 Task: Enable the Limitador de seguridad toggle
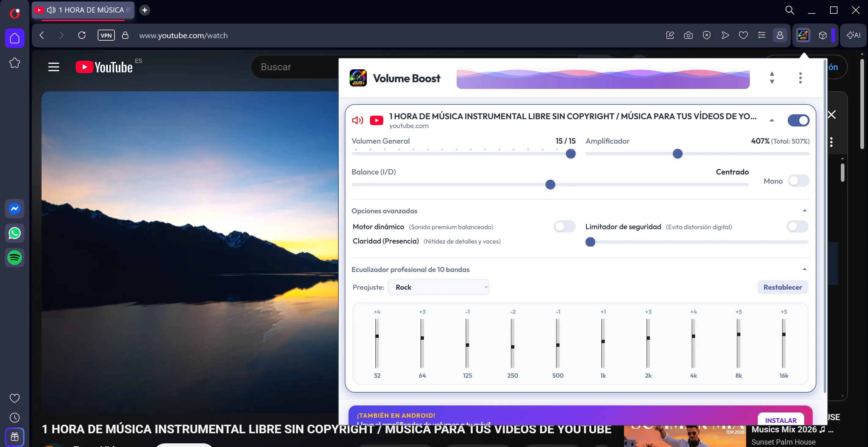pos(797,226)
